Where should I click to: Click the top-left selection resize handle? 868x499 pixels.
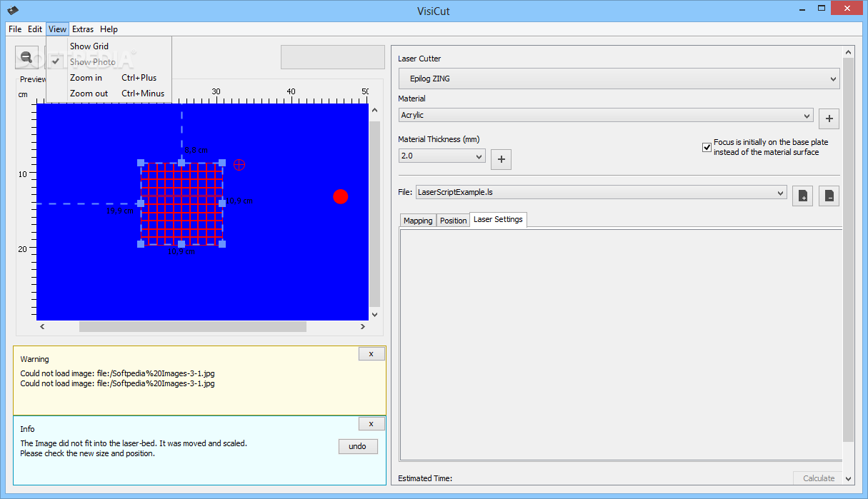141,163
